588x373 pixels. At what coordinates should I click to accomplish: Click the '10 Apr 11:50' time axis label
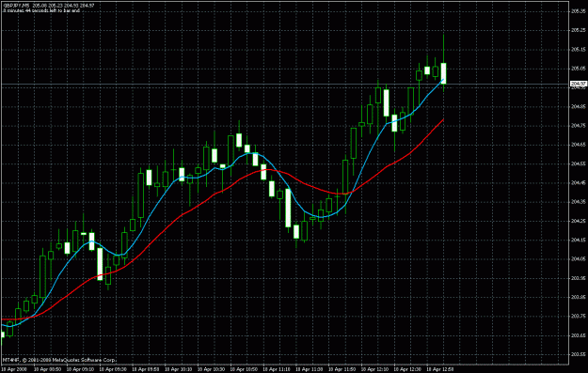pyautogui.click(x=342, y=369)
